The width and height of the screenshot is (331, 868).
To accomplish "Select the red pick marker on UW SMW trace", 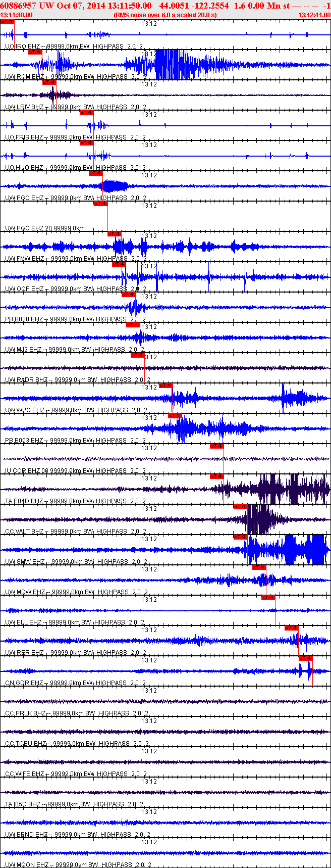I will (x=241, y=537).
